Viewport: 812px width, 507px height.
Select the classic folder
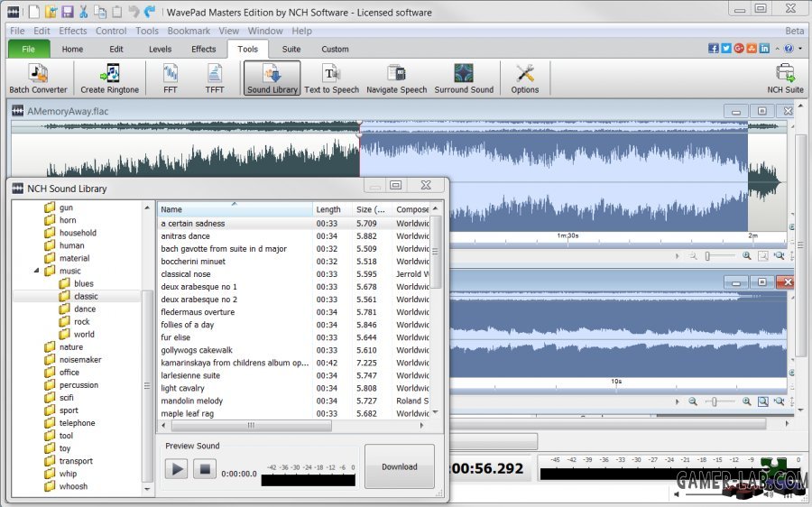pos(86,296)
